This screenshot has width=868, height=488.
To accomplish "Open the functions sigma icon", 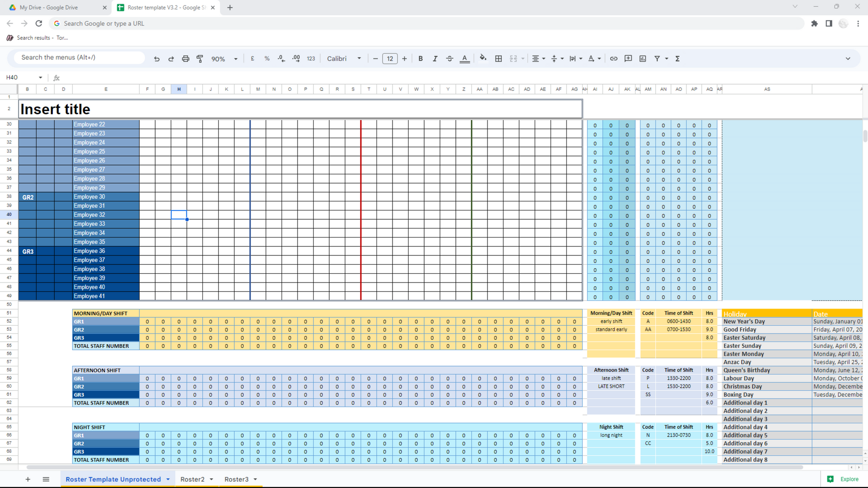I will (678, 59).
